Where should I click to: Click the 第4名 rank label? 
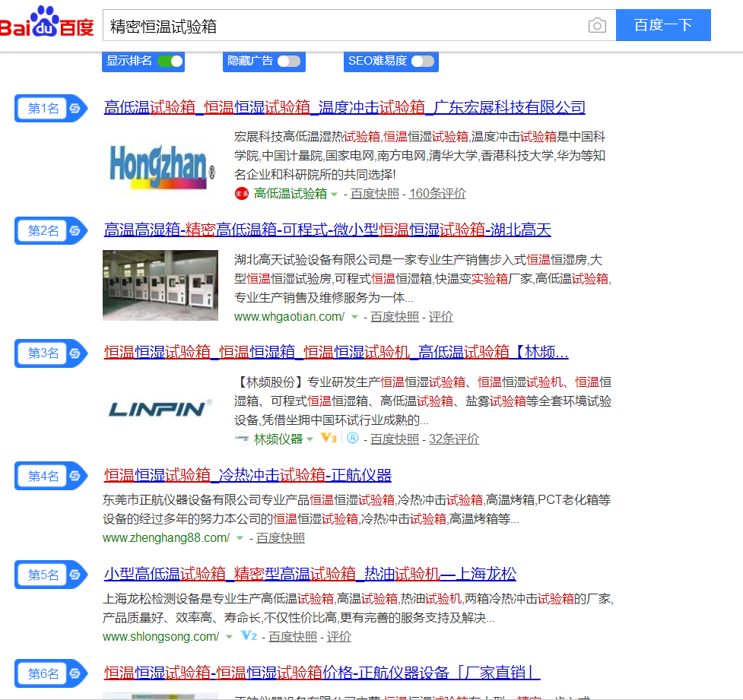point(43,476)
